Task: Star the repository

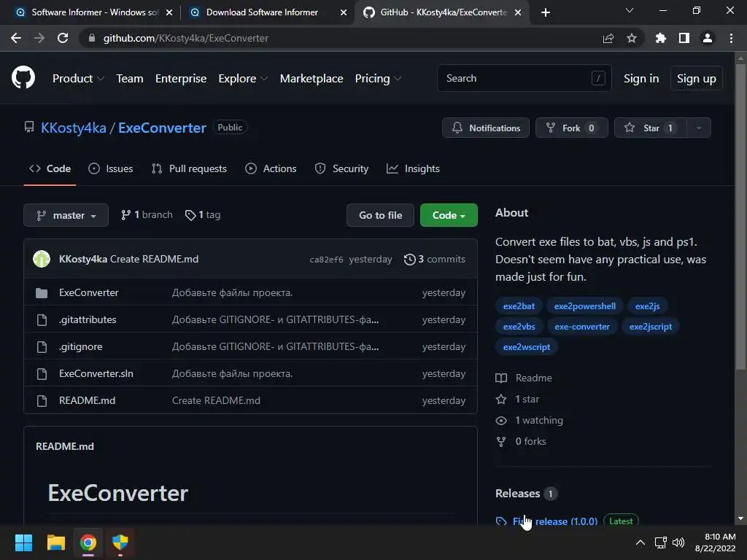Action: pos(650,128)
